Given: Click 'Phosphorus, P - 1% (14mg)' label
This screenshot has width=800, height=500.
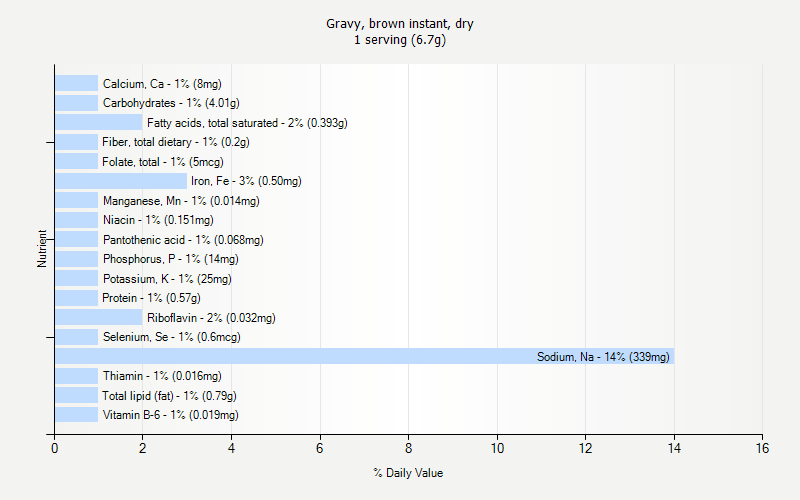Looking at the screenshot, I should tap(170, 259).
